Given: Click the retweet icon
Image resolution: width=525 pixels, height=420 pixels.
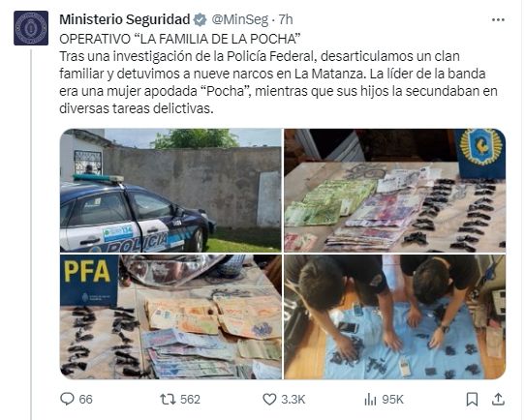Looking at the screenshot, I should point(168,400).
